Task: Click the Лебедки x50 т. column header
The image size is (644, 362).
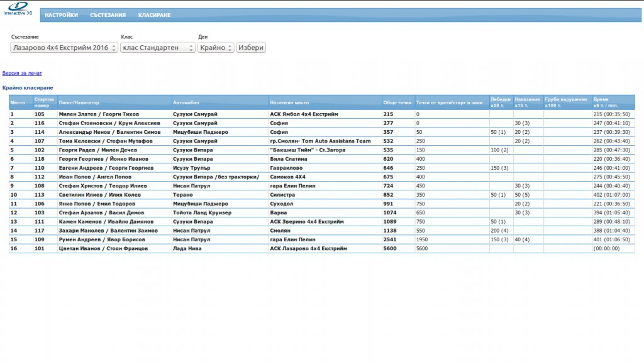Action: [501, 102]
